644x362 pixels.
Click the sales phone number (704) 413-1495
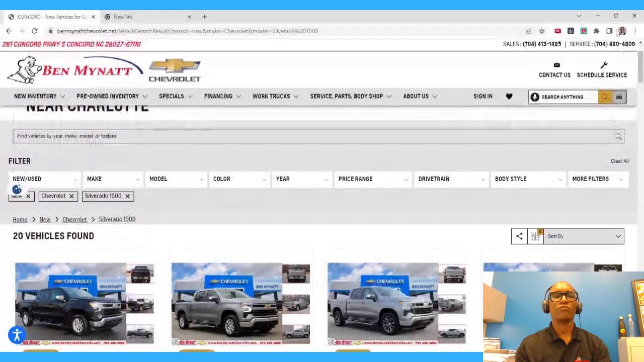(x=542, y=44)
